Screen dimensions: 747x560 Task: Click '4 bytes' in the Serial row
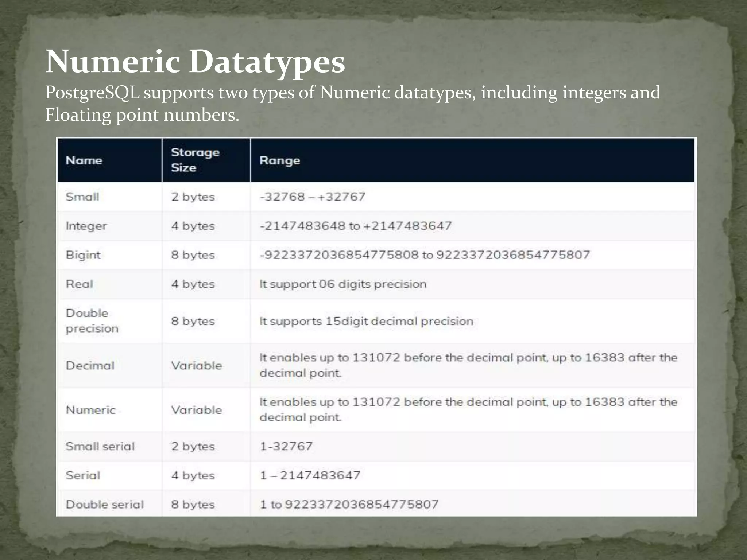193,476
